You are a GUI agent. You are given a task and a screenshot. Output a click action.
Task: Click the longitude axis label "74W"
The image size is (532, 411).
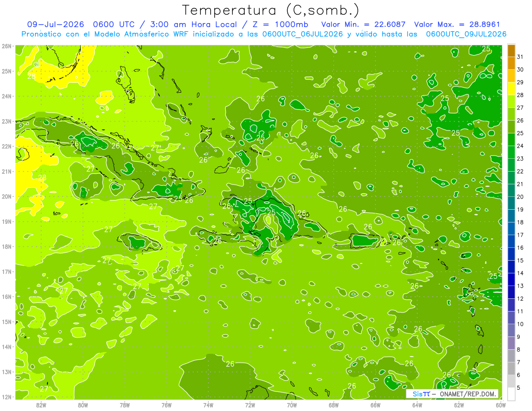point(208,405)
